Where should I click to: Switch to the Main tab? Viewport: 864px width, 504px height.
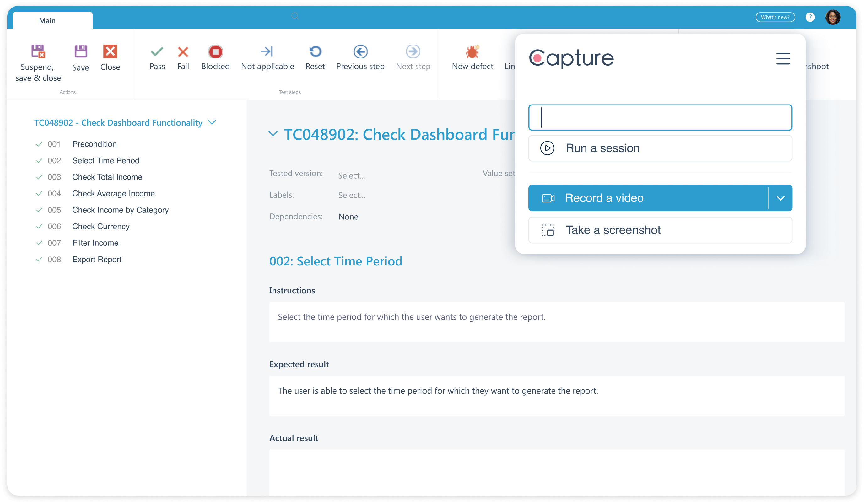point(47,21)
